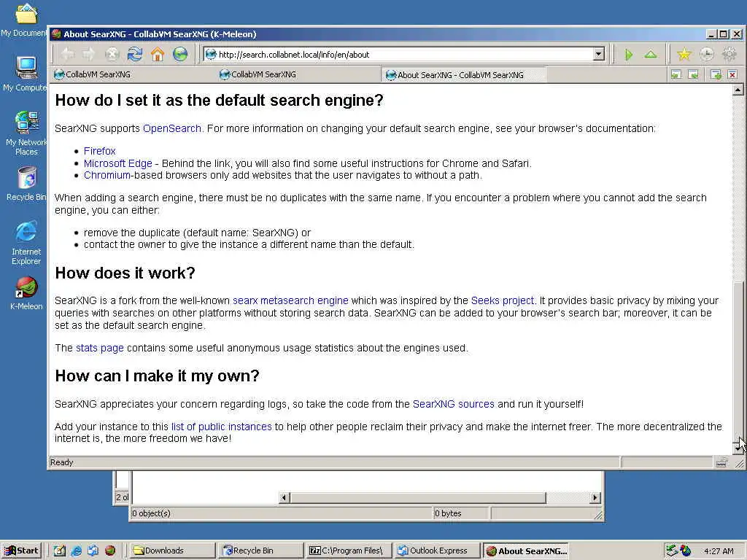Click the network tray icon
This screenshot has height=560, width=747.
coord(672,551)
